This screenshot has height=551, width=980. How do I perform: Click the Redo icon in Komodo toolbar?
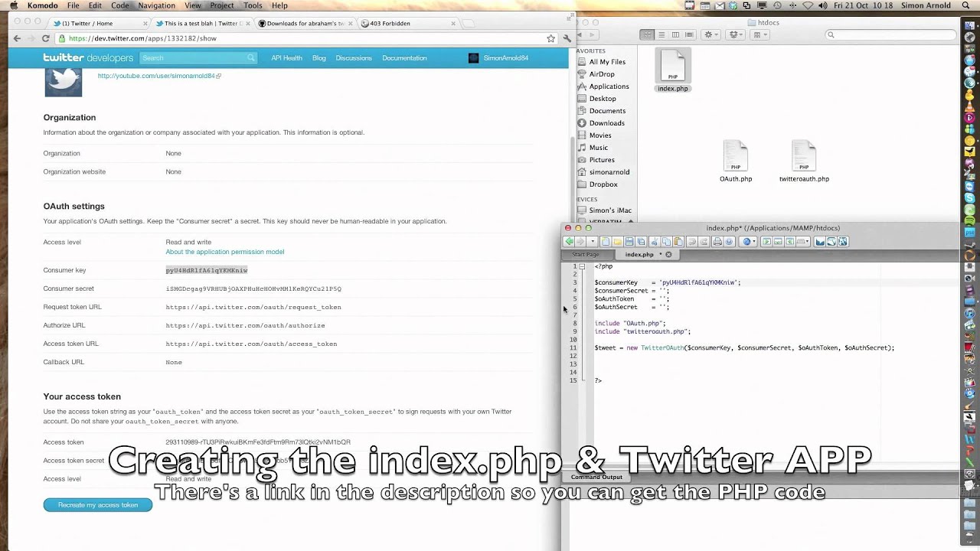[704, 242]
